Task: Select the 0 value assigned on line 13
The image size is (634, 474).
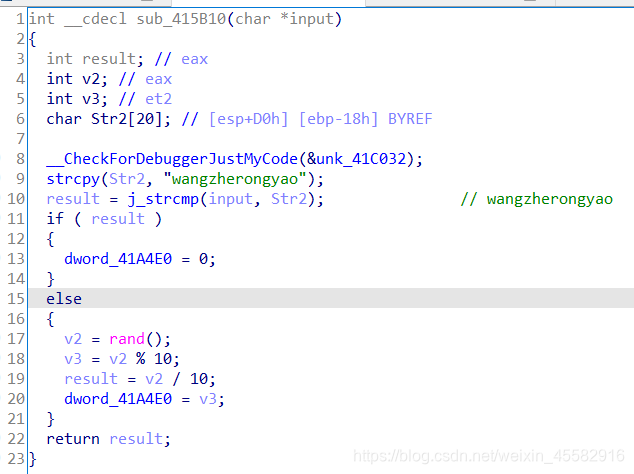Action: (x=203, y=259)
